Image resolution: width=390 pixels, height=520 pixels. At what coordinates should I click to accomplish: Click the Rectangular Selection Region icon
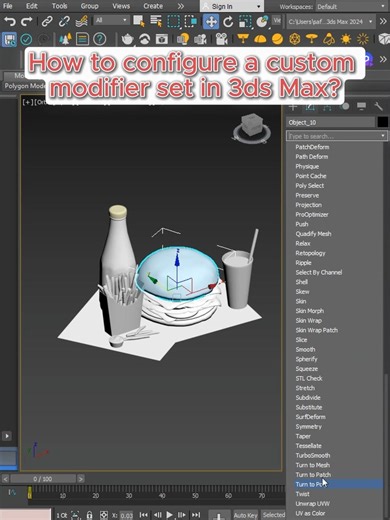click(173, 22)
